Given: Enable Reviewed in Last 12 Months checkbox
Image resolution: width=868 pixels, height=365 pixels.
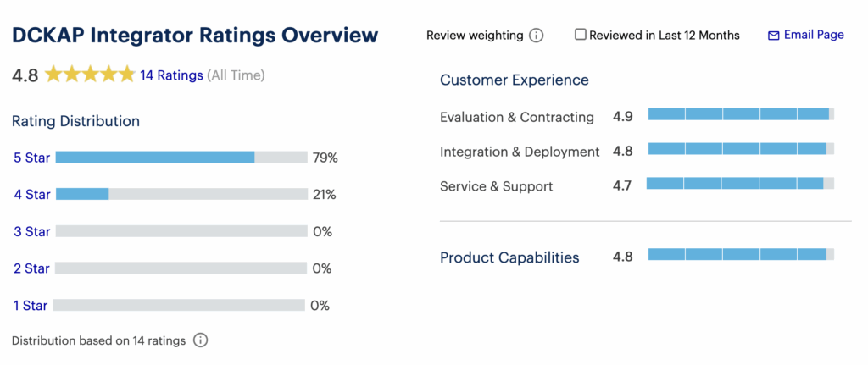Looking at the screenshot, I should (581, 35).
